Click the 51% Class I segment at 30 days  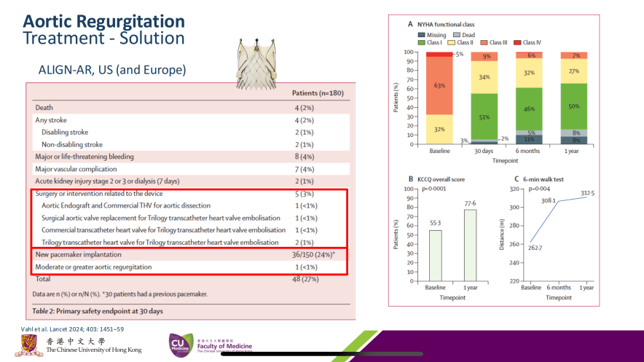(x=484, y=117)
